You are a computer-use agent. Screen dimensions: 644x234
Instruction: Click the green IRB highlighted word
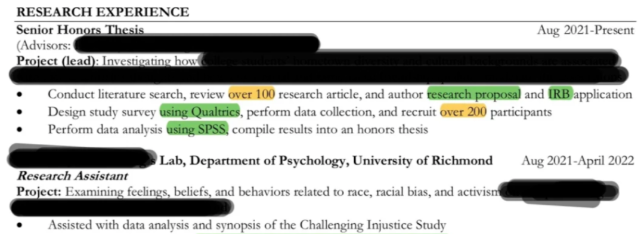(560, 94)
